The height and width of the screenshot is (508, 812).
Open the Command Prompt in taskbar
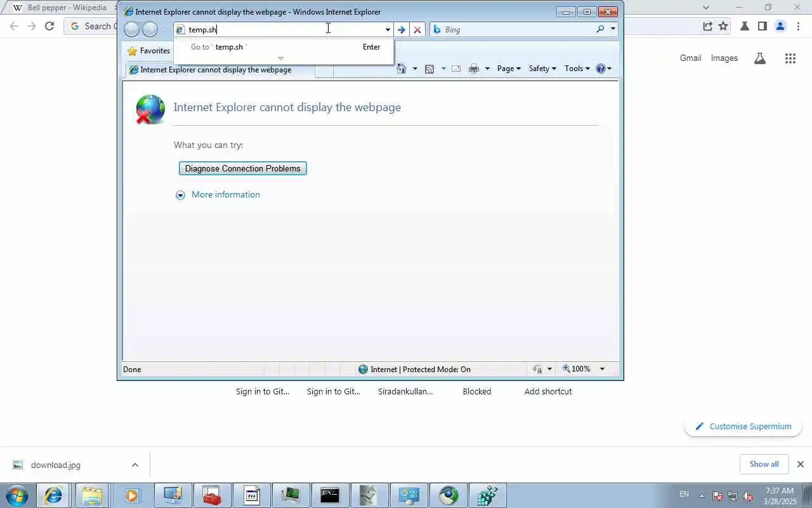[329, 495]
